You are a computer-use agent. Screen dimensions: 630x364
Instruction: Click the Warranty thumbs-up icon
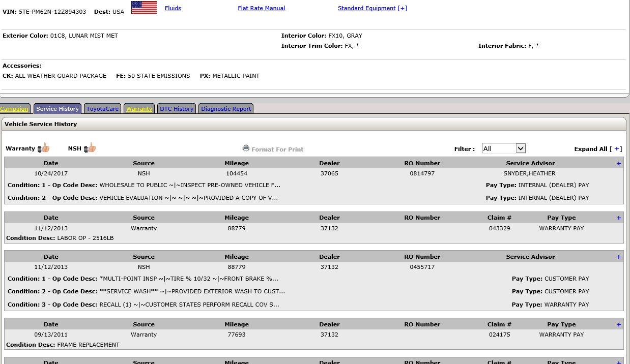44,148
